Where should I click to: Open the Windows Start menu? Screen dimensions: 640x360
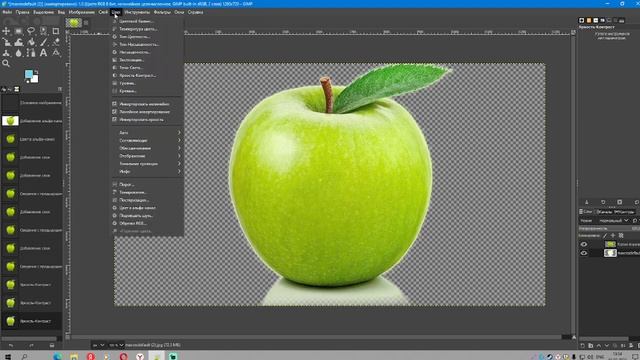click(7, 356)
